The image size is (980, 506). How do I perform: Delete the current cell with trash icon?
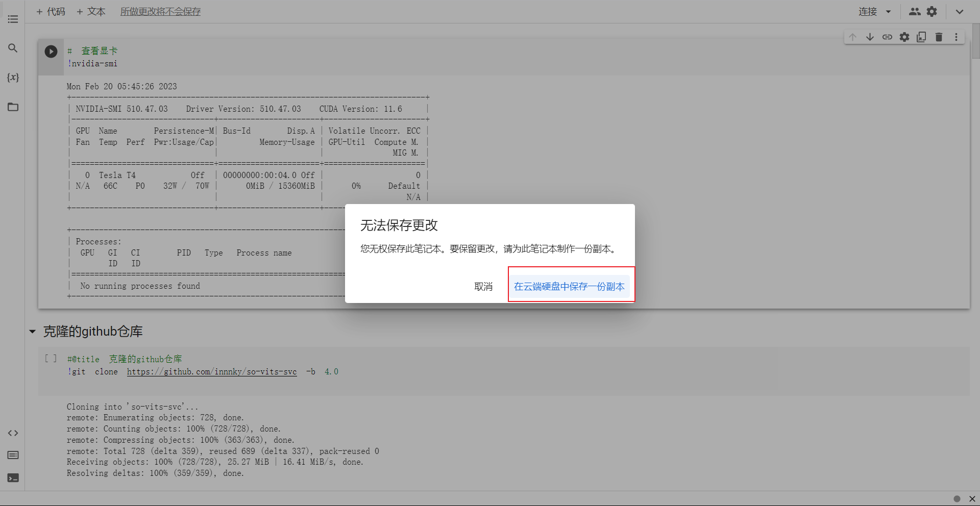click(x=939, y=37)
